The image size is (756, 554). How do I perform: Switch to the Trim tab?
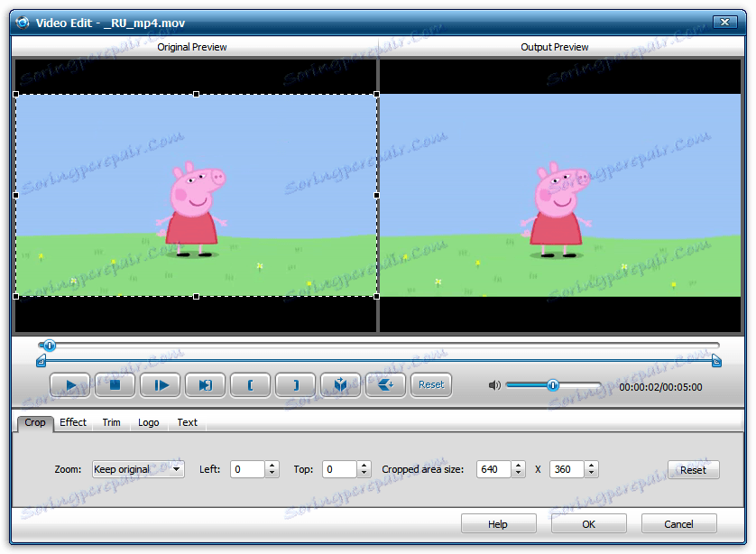pos(111,422)
